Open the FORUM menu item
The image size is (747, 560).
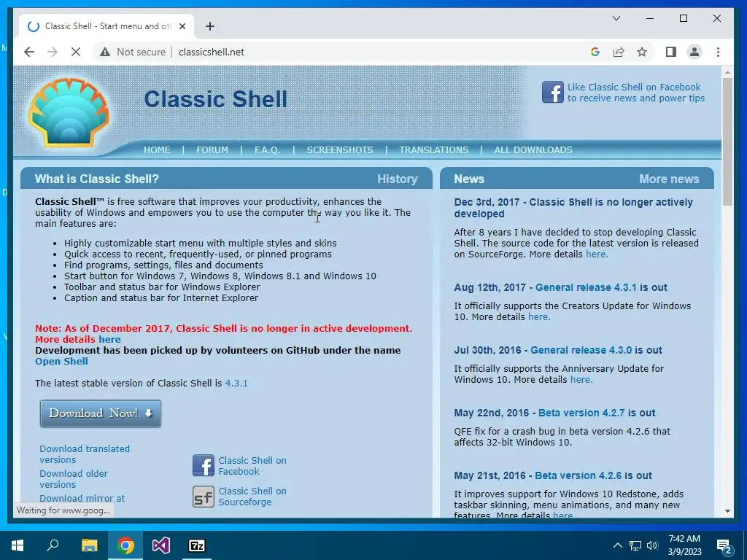(x=212, y=150)
